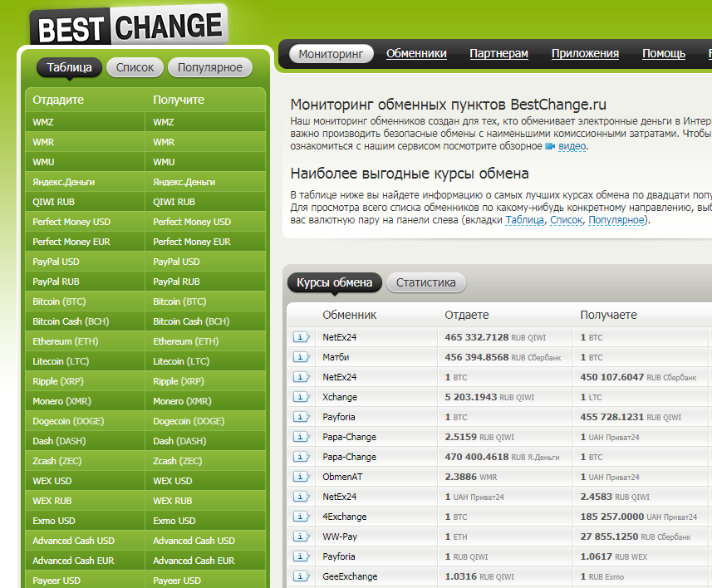712x588 pixels.
Task: Open info icon for Payforia 455 728.1231 row
Action: click(301, 417)
